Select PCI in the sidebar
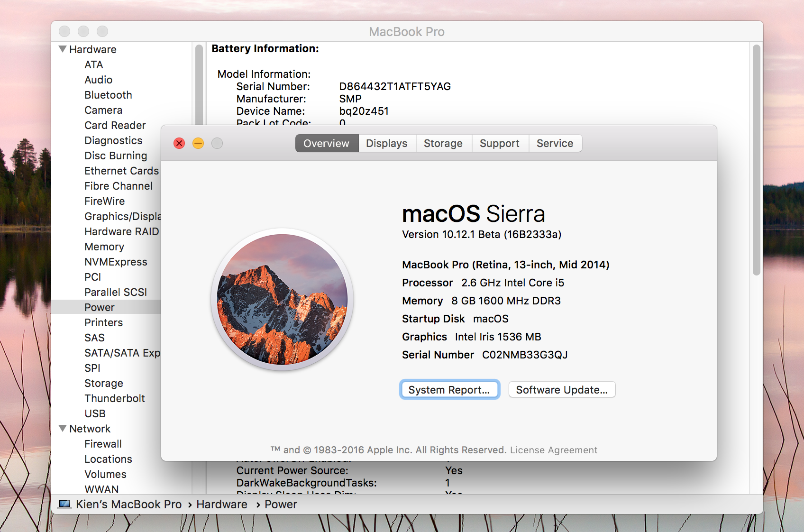804x532 pixels. point(93,277)
